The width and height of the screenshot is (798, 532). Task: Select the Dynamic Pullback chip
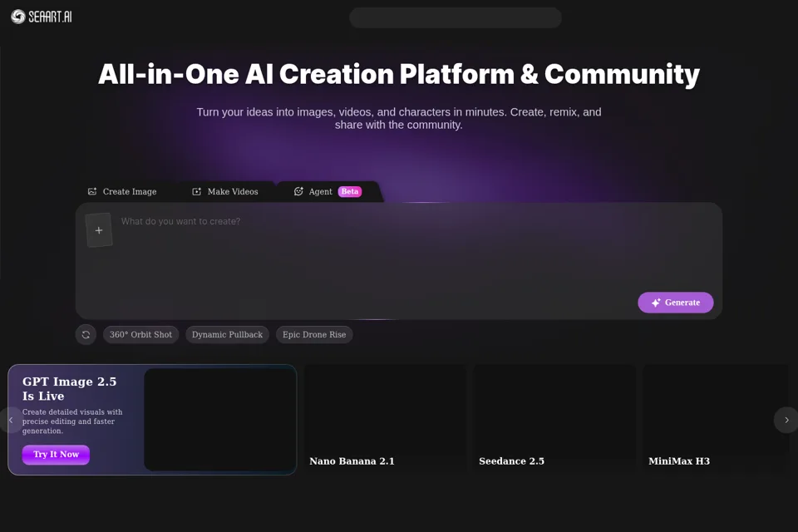pos(227,334)
